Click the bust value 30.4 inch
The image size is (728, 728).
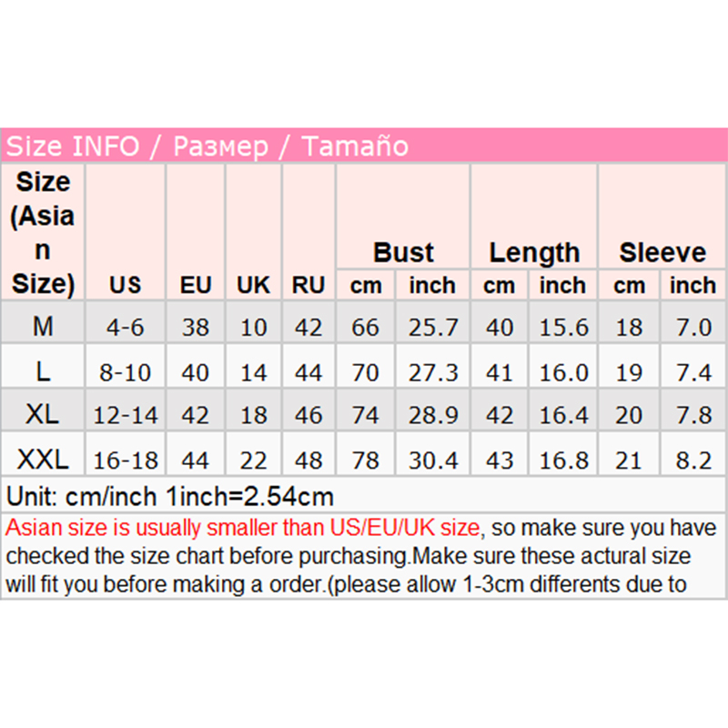[x=431, y=460]
